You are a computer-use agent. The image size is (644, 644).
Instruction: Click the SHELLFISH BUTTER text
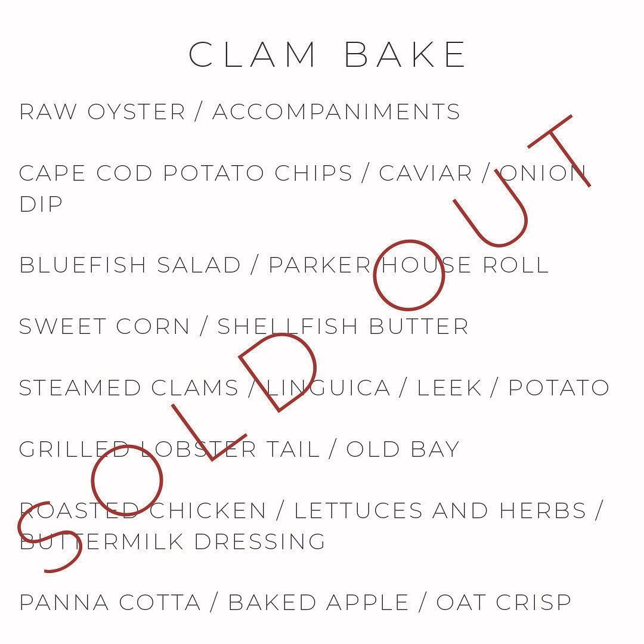(x=343, y=327)
